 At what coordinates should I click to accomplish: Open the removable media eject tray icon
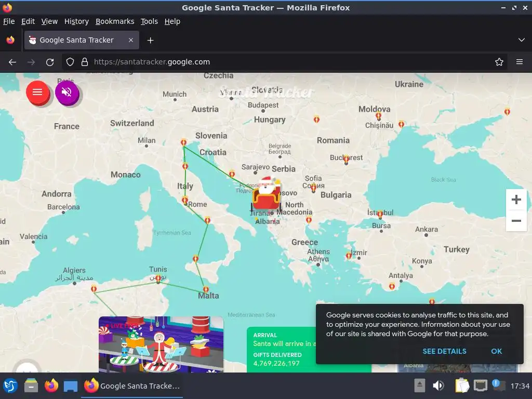pos(420,386)
